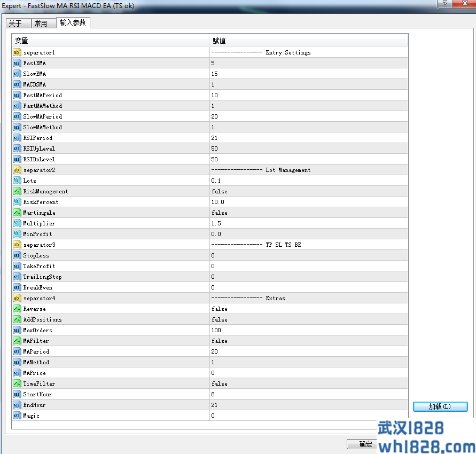The width and height of the screenshot is (476, 454).
Task: Switch to the 常用 tab
Action: tap(44, 24)
